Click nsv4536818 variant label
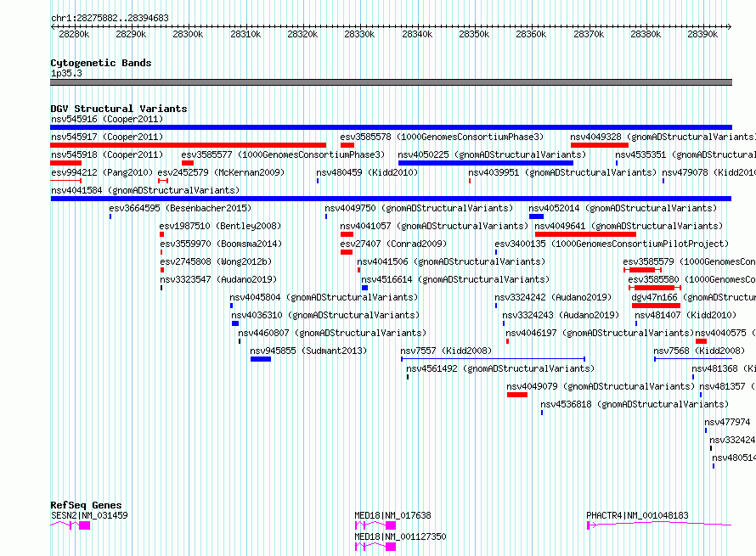The image size is (756, 556). pyautogui.click(x=635, y=404)
